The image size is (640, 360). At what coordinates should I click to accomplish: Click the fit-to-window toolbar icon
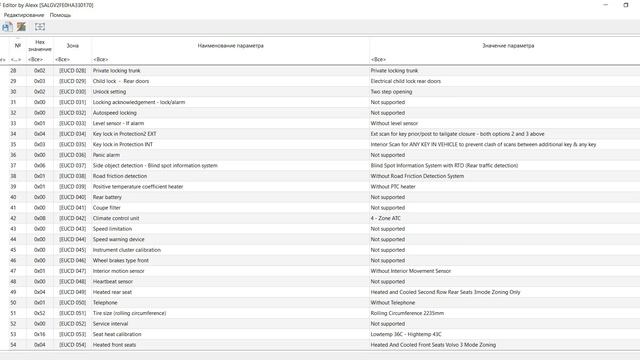[40, 27]
